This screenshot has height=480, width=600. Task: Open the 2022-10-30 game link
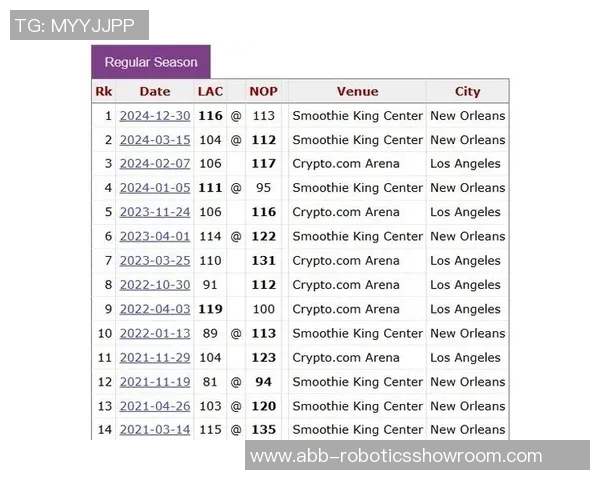click(x=154, y=285)
